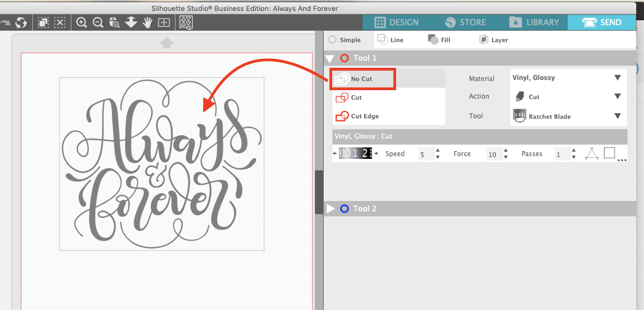Click the Ratchet Blade tool icon
Viewport: 644px width, 310px height.
(520, 116)
